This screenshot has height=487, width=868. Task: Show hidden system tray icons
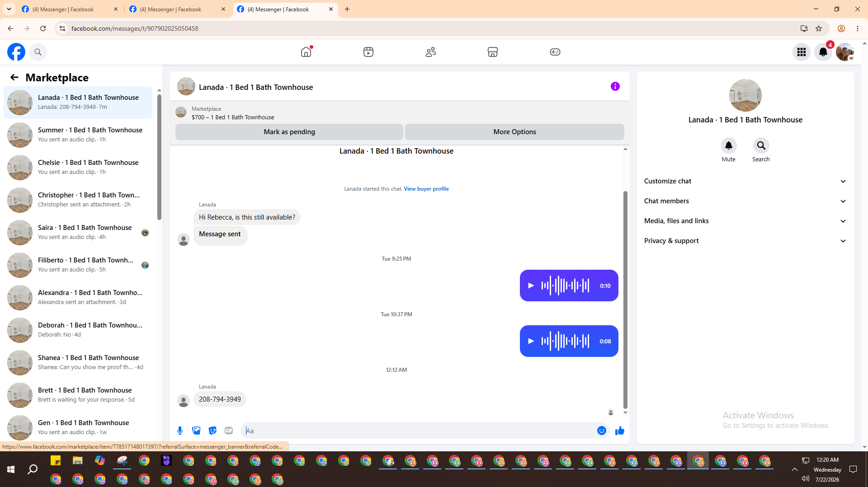tap(794, 469)
